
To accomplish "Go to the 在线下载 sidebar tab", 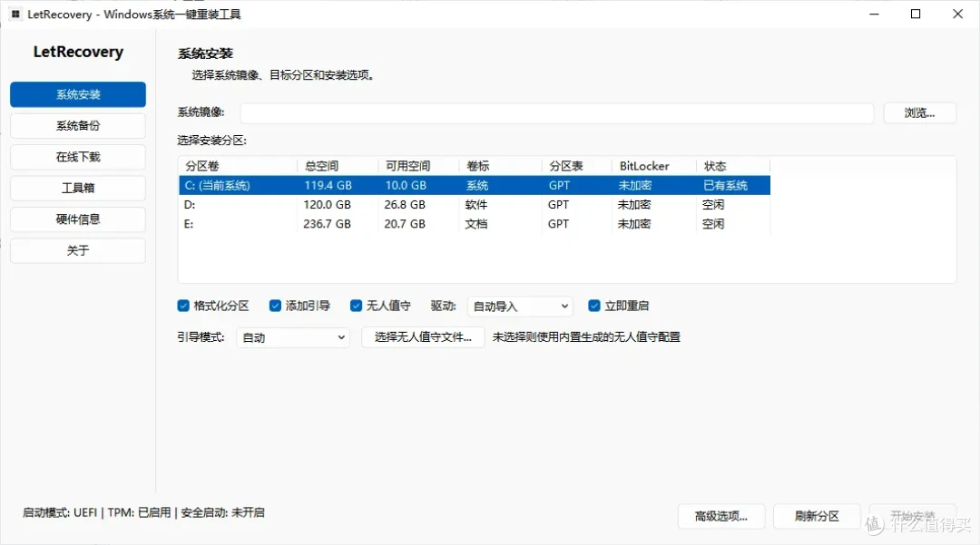I will click(x=78, y=157).
